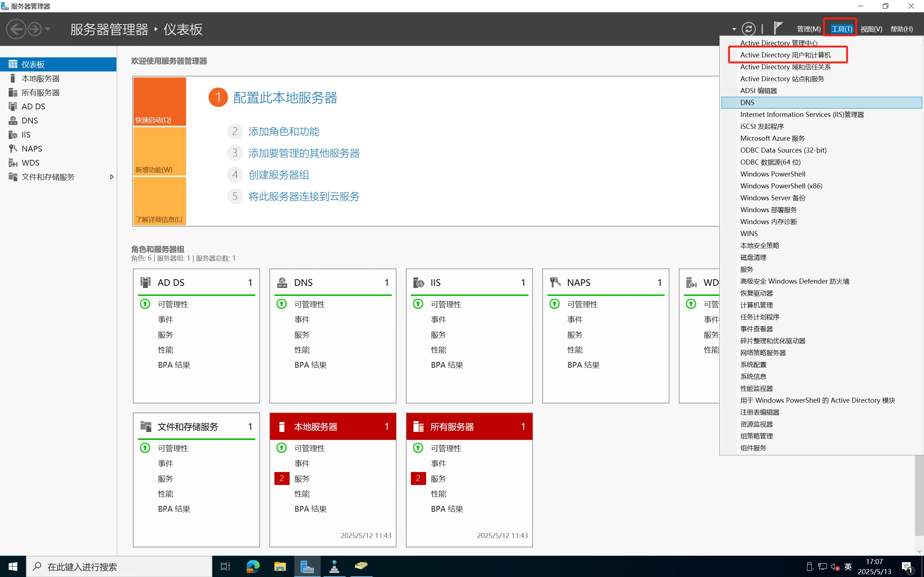Choose Active Directory 站点和服务 menu item
The image size is (924, 577).
pyautogui.click(x=821, y=79)
